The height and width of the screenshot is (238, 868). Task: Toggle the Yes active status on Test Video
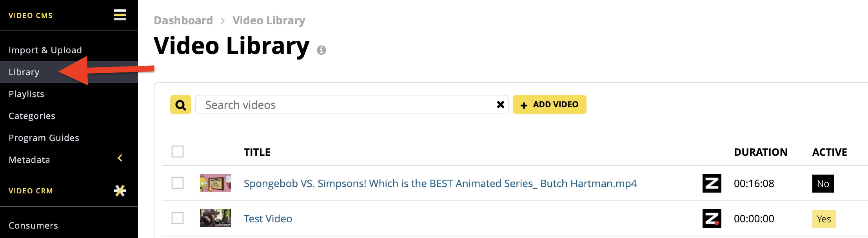824,219
